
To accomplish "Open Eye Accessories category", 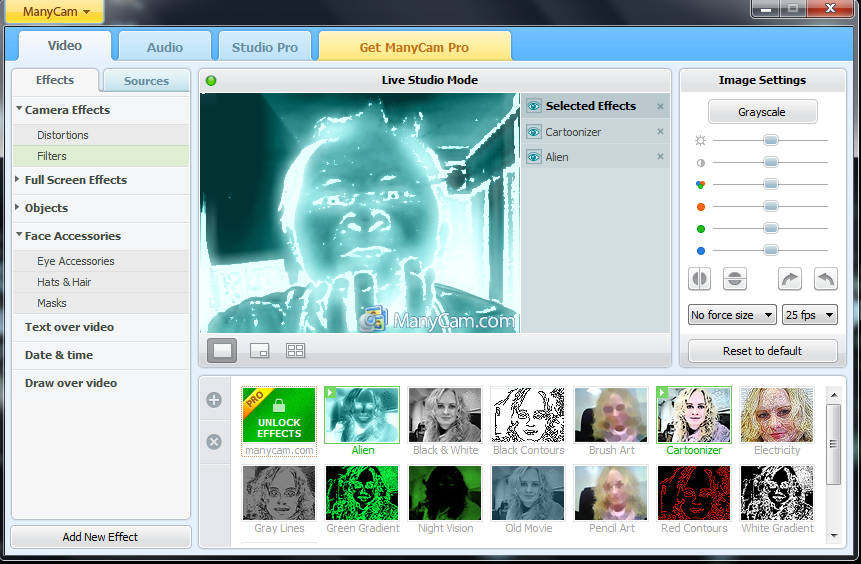I will pos(100,261).
